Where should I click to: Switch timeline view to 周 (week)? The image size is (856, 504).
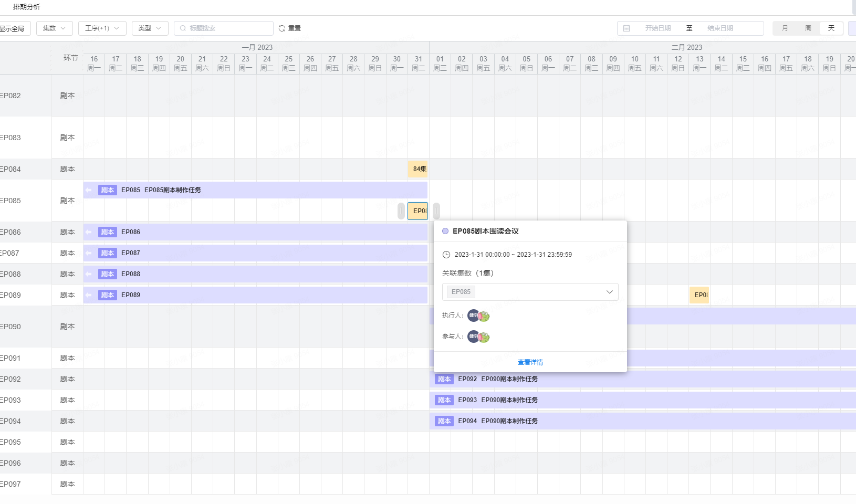pyautogui.click(x=808, y=28)
